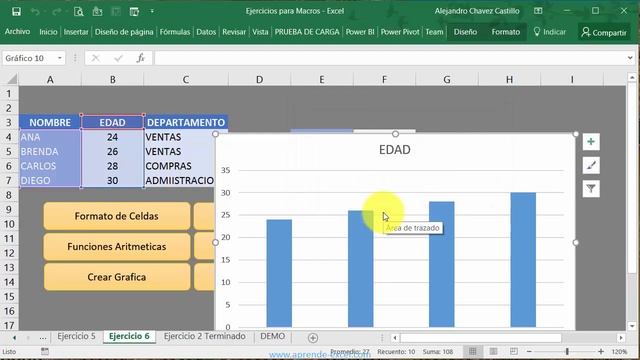The image size is (640, 360).
Task: Open the Vista tab
Action: pos(260,32)
